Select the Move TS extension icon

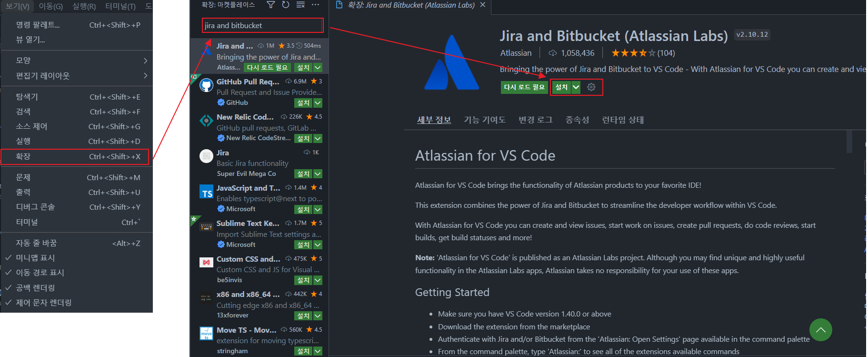[206, 333]
